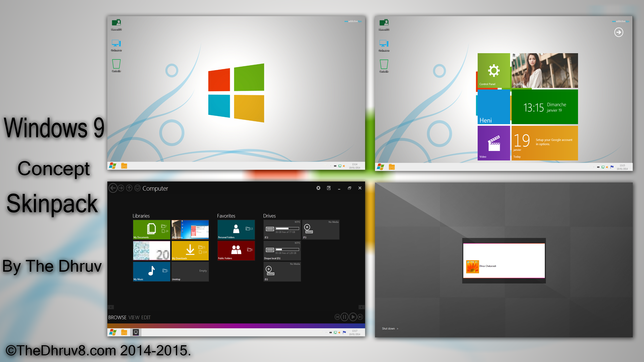The height and width of the screenshot is (362, 644).
Task: Open Personal Folders favorites tile
Action: coord(236,230)
